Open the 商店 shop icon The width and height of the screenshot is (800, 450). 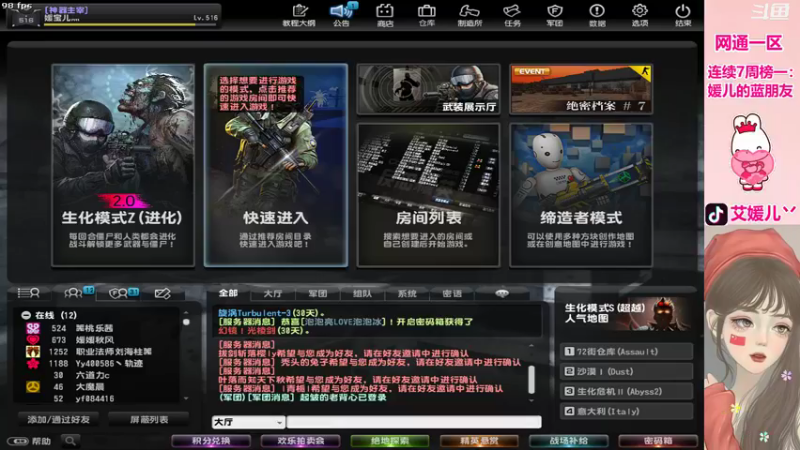coord(385,15)
